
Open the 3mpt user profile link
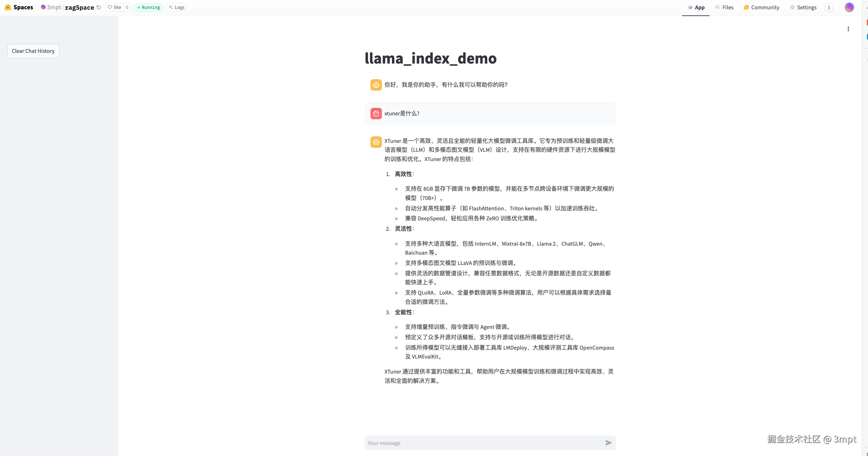pyautogui.click(x=54, y=7)
